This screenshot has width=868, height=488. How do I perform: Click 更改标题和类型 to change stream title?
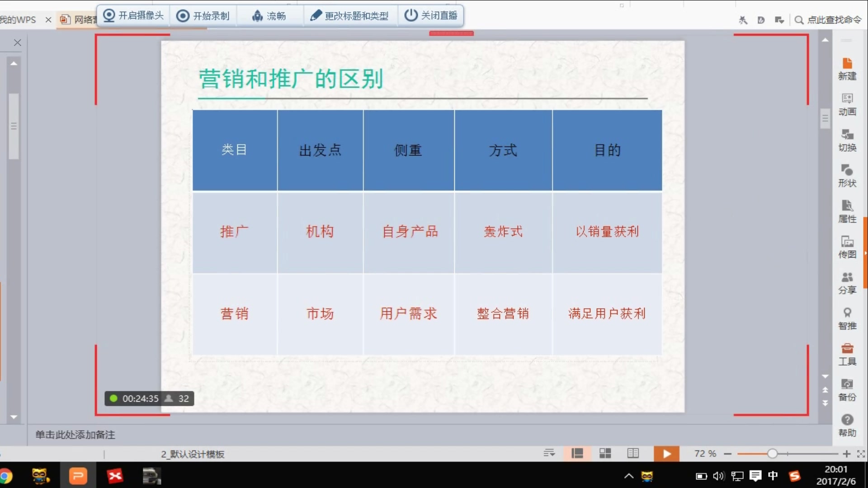pos(349,15)
